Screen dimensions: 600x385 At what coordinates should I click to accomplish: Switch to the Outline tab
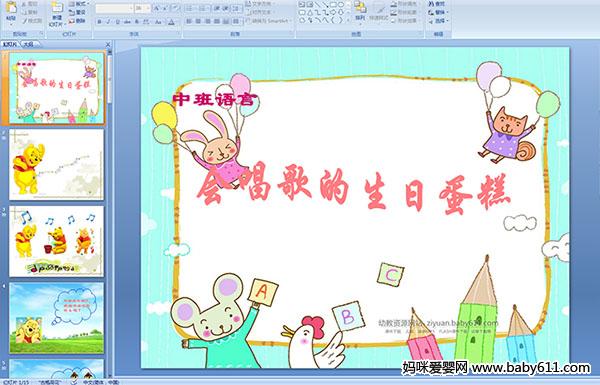tap(28, 44)
